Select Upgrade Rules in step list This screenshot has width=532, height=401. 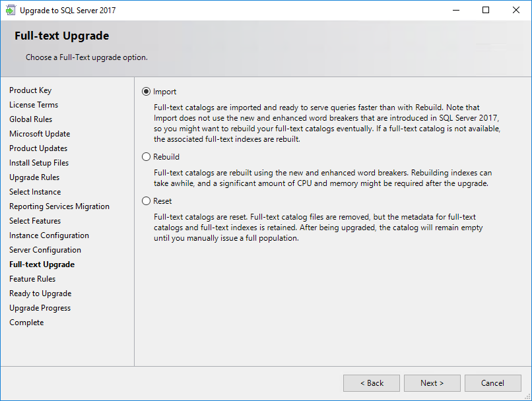pyautogui.click(x=34, y=177)
